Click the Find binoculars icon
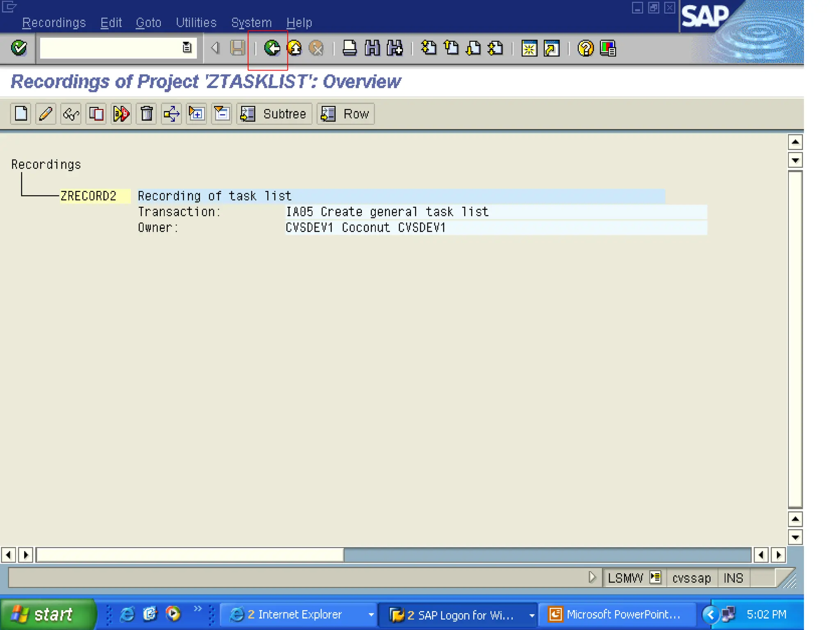Image resolution: width=840 pixels, height=630 pixels. [372, 48]
